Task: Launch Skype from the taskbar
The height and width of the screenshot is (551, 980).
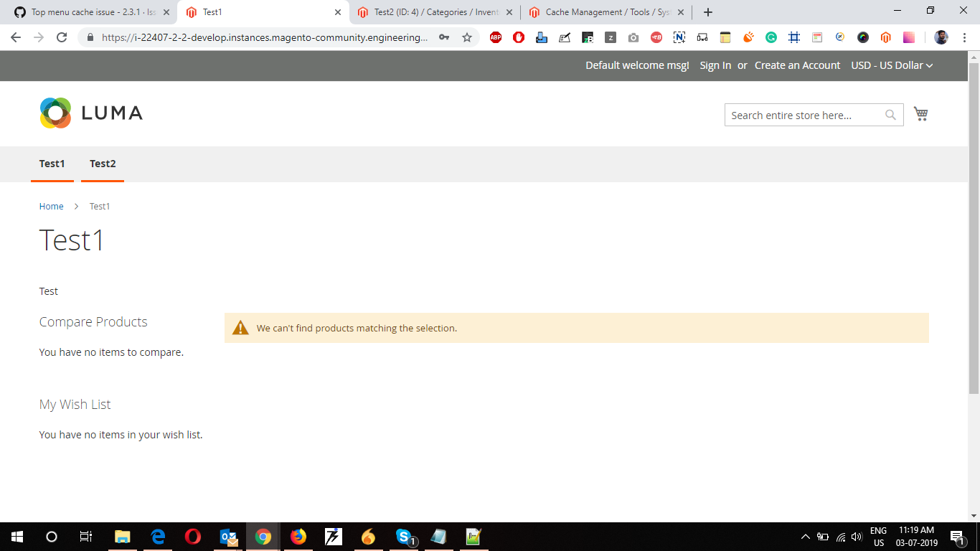Action: pyautogui.click(x=402, y=537)
